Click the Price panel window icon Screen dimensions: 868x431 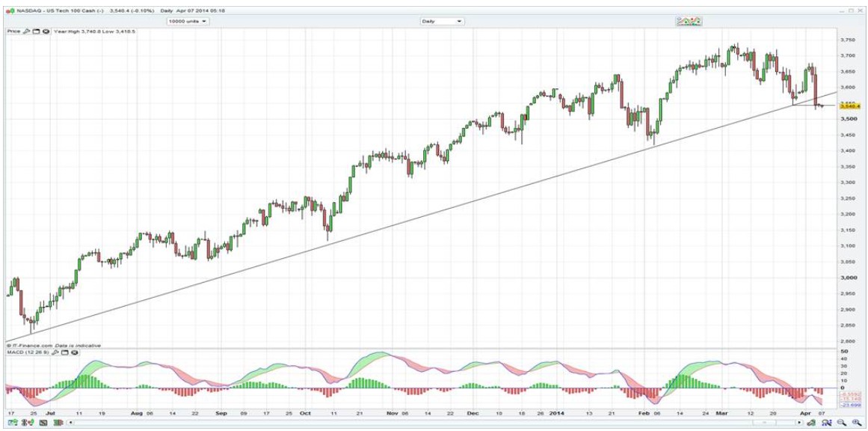pos(35,31)
